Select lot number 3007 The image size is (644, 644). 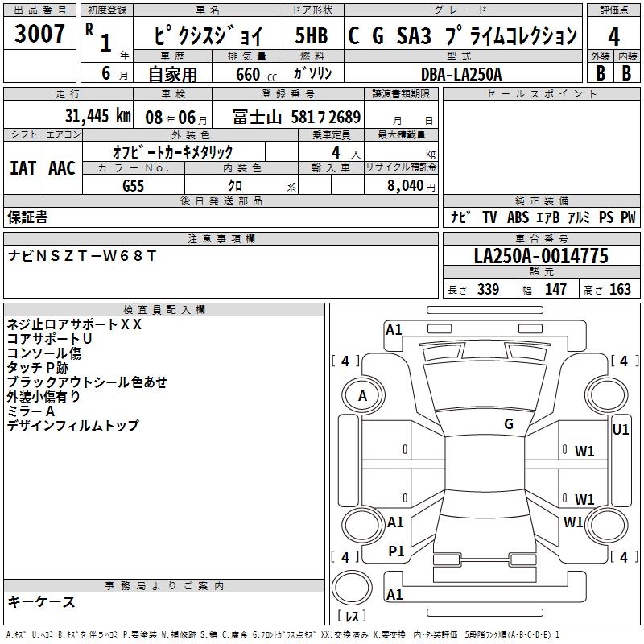click(x=39, y=33)
